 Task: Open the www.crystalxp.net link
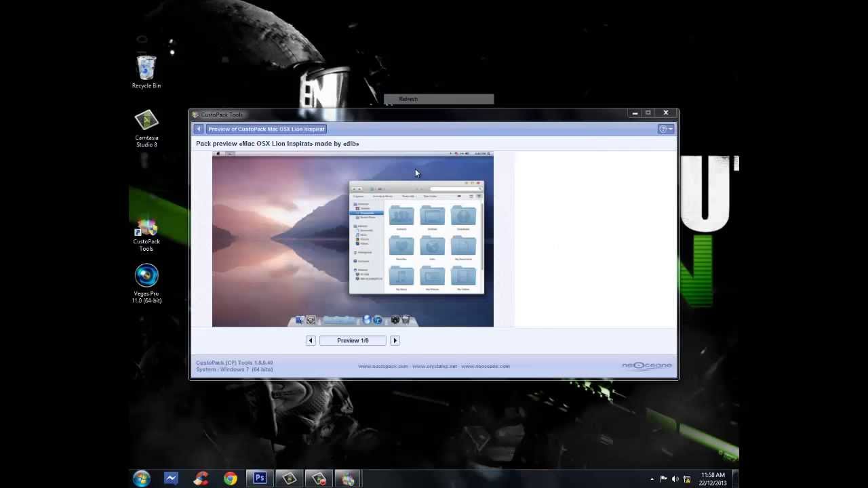pyautogui.click(x=435, y=367)
